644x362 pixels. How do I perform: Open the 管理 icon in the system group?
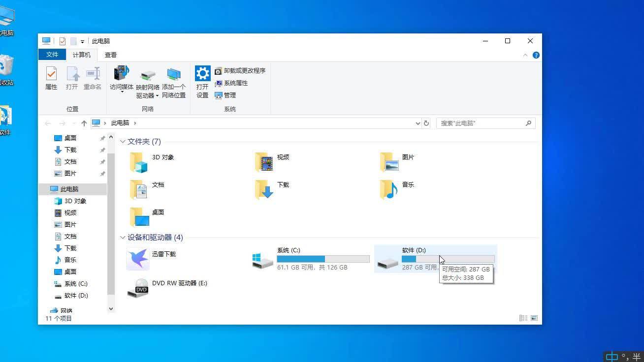pos(225,95)
